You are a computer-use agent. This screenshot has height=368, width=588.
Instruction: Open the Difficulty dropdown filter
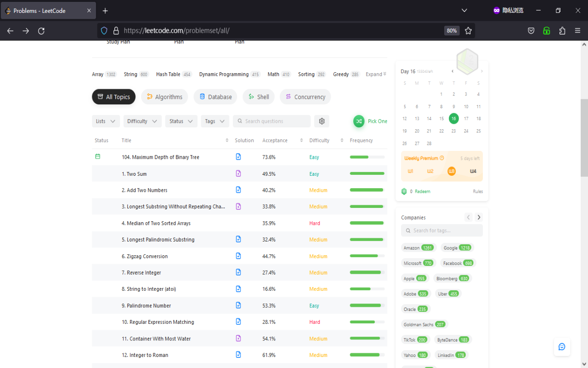click(142, 121)
